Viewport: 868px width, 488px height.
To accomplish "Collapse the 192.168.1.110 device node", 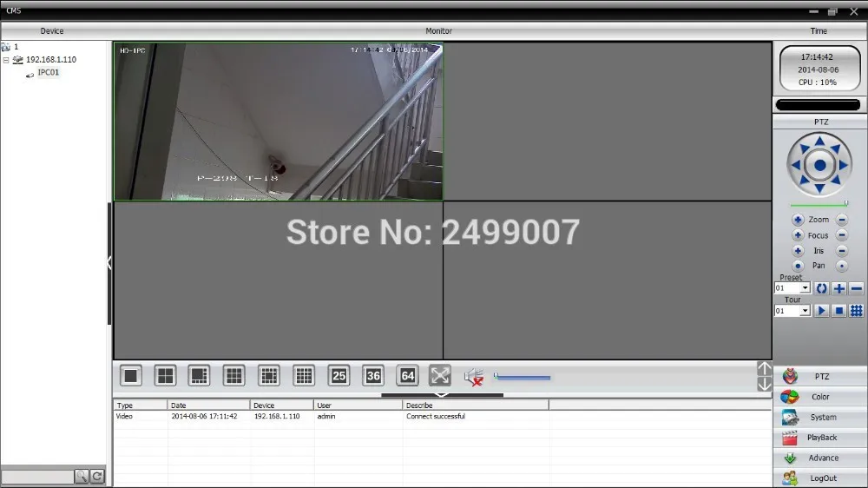I will pos(6,60).
